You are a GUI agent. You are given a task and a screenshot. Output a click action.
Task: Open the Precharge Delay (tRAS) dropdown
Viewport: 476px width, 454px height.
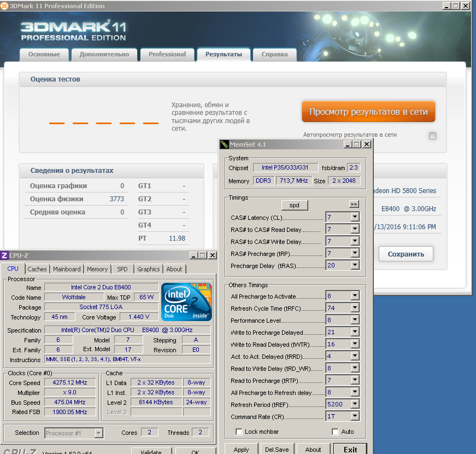[x=355, y=265]
